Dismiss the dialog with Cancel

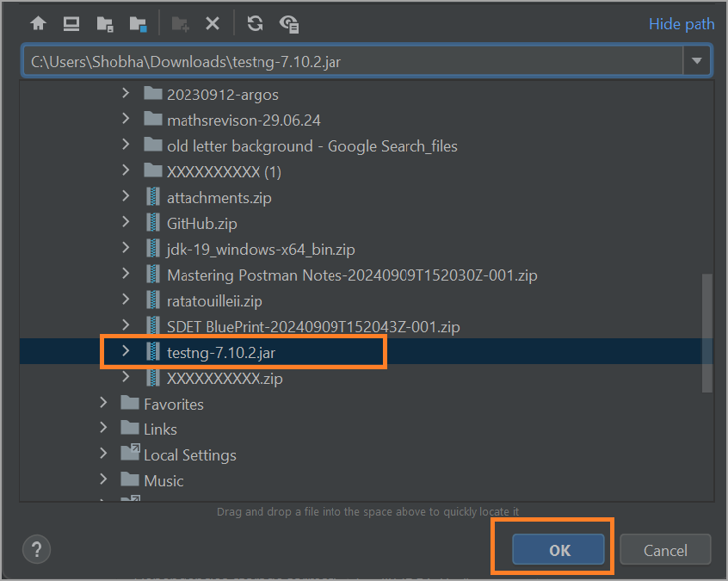pyautogui.click(x=665, y=549)
